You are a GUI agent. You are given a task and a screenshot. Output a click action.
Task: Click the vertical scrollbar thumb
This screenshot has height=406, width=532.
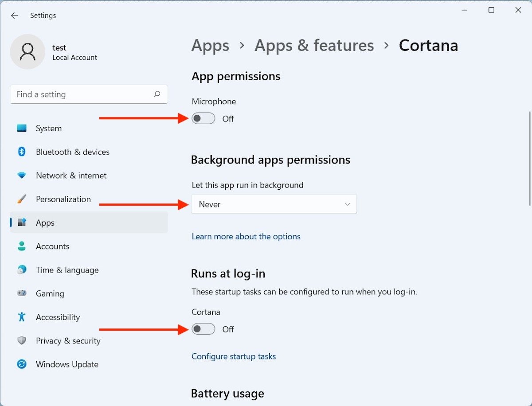click(529, 158)
